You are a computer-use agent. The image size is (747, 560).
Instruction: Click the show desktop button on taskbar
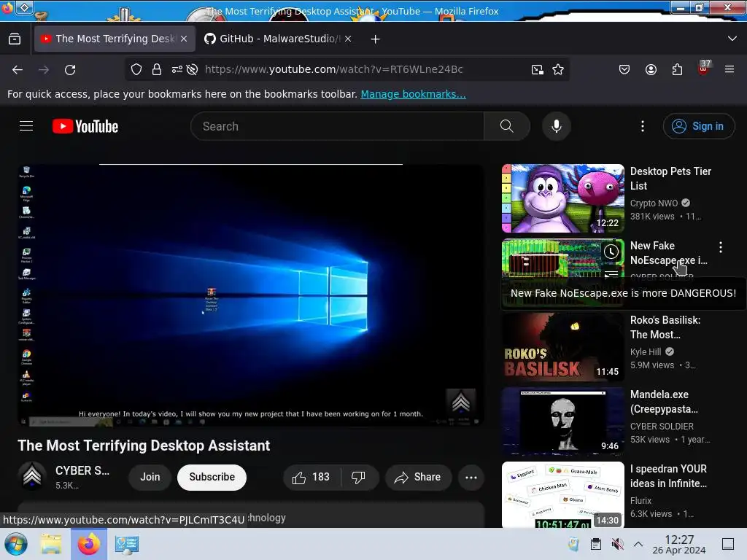click(728, 544)
